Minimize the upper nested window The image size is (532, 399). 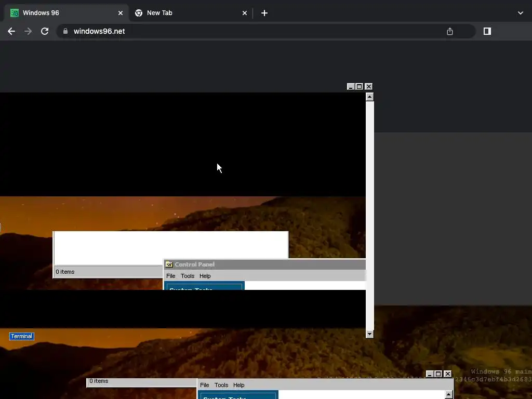click(x=351, y=87)
